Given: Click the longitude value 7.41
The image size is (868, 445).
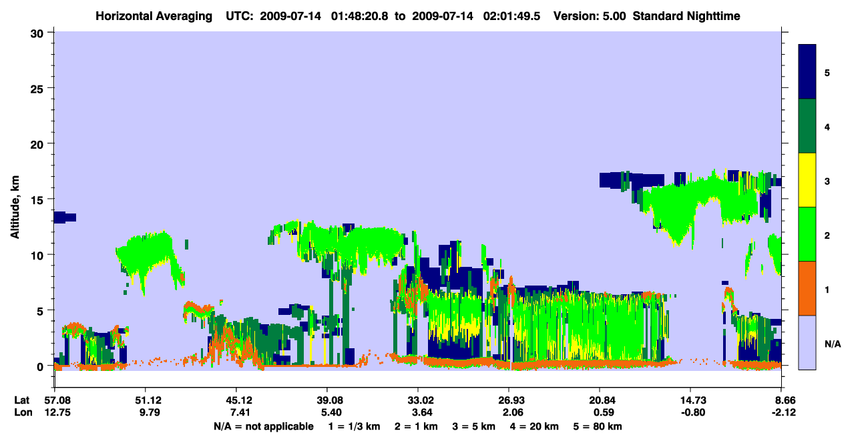Looking at the screenshot, I should [x=239, y=412].
